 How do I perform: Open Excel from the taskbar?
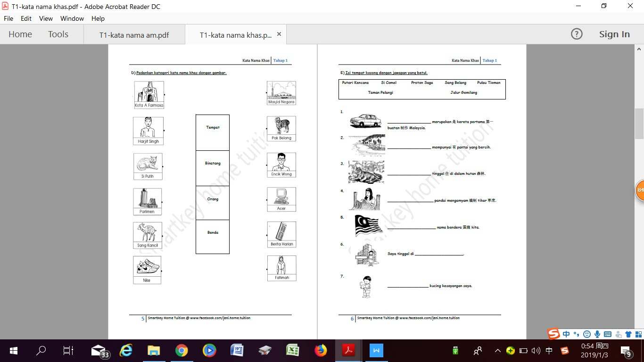pyautogui.click(x=293, y=351)
